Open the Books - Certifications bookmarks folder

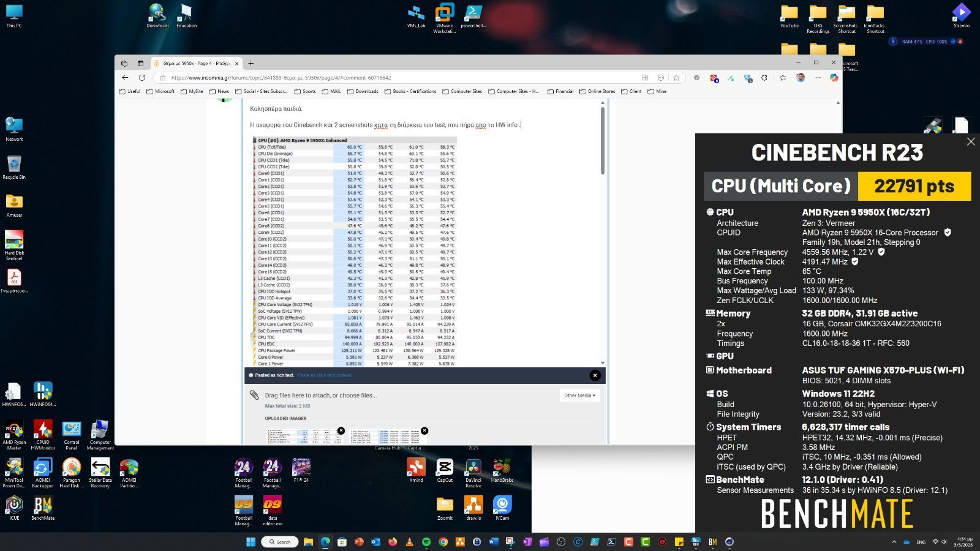point(410,91)
